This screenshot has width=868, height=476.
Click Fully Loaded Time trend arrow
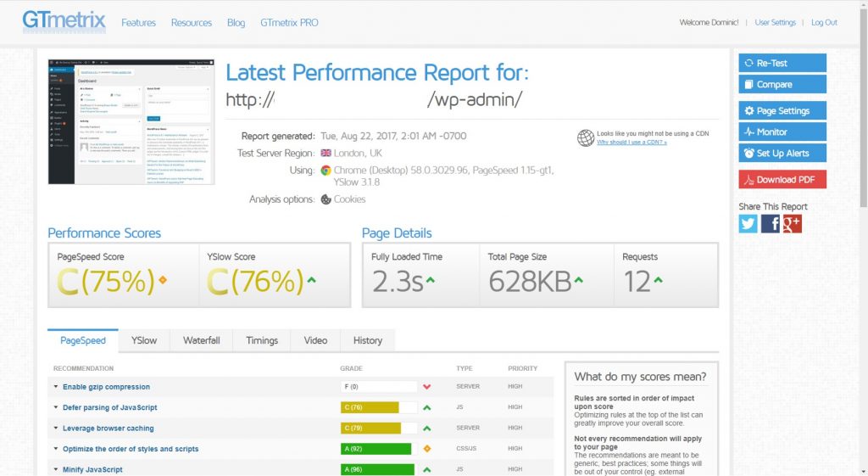(430, 280)
